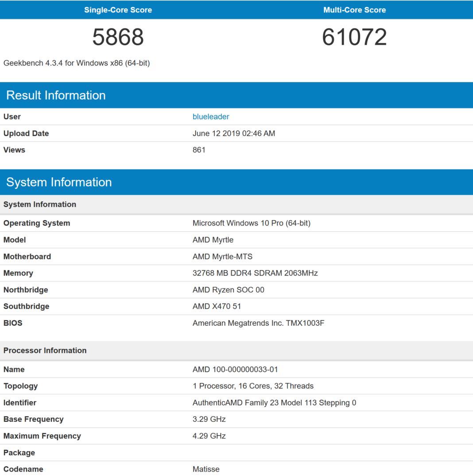The height and width of the screenshot is (476, 473).
Task: Click the Processor Information subheading row
Action: click(x=237, y=350)
